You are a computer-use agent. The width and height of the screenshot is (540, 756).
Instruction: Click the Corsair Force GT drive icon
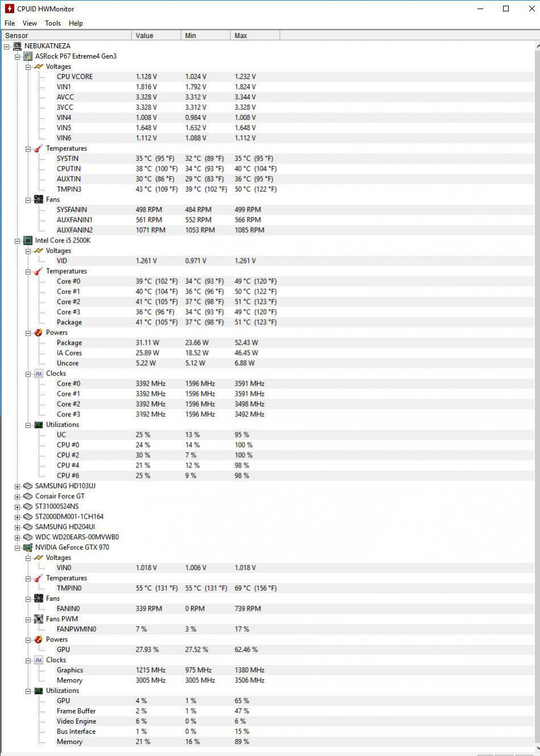click(28, 497)
